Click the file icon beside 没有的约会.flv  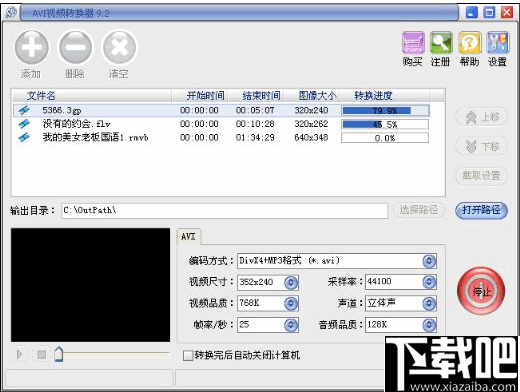[24, 124]
